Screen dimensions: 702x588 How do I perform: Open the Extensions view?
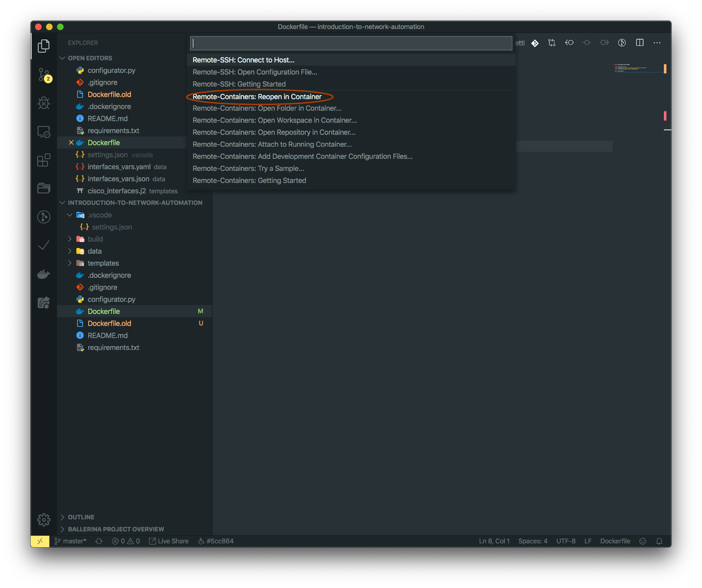pos(44,160)
